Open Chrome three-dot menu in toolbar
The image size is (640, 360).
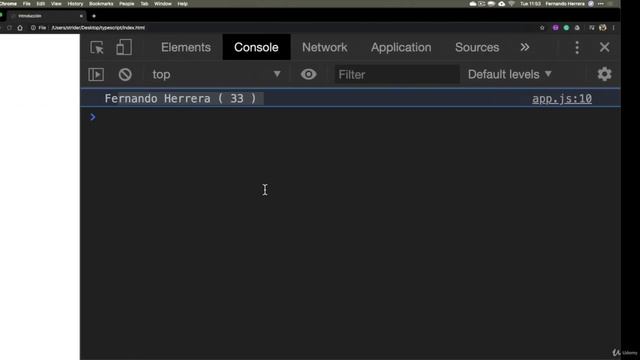613,28
